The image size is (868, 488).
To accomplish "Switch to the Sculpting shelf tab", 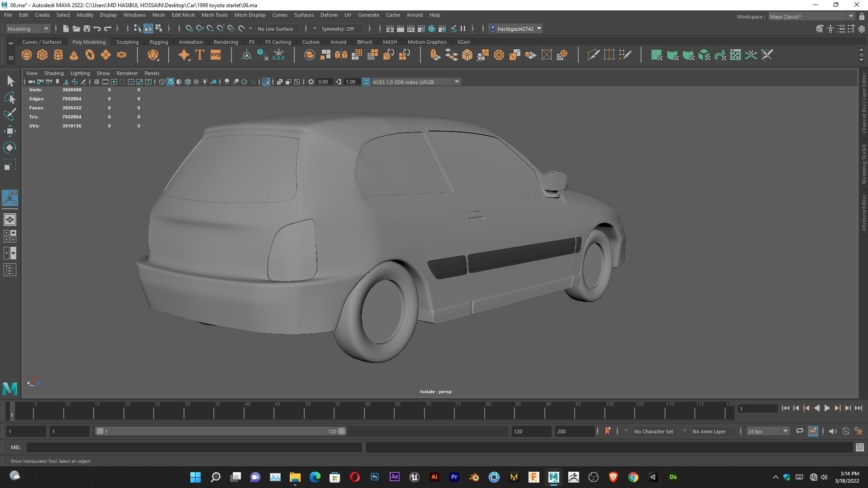I will [127, 42].
